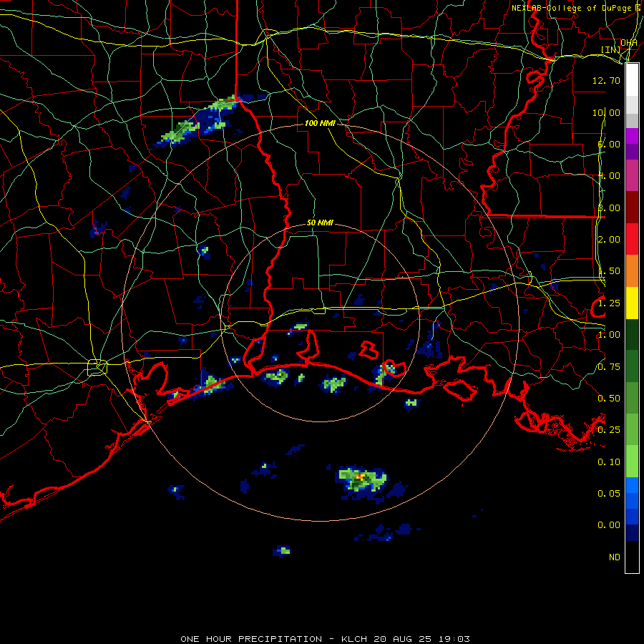Click the 1.25 scale value

609,303
